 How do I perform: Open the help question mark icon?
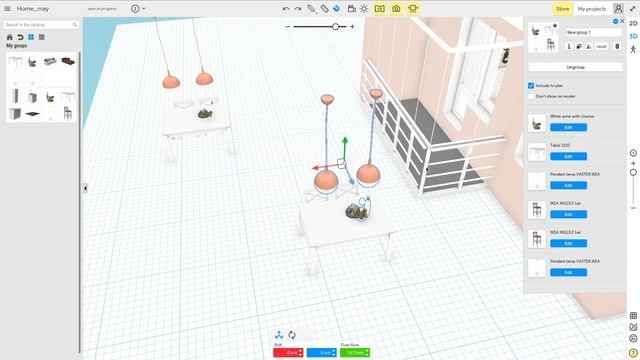coord(633,353)
